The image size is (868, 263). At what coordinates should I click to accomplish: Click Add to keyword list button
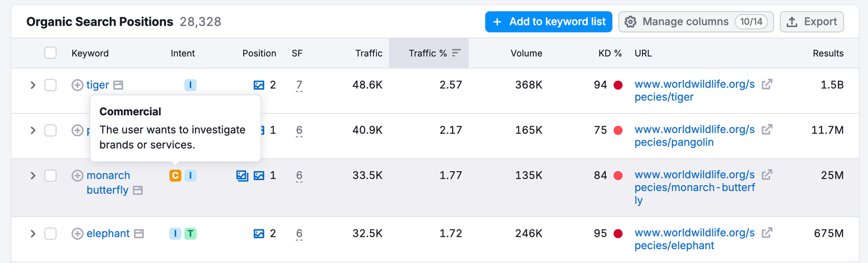tap(548, 22)
